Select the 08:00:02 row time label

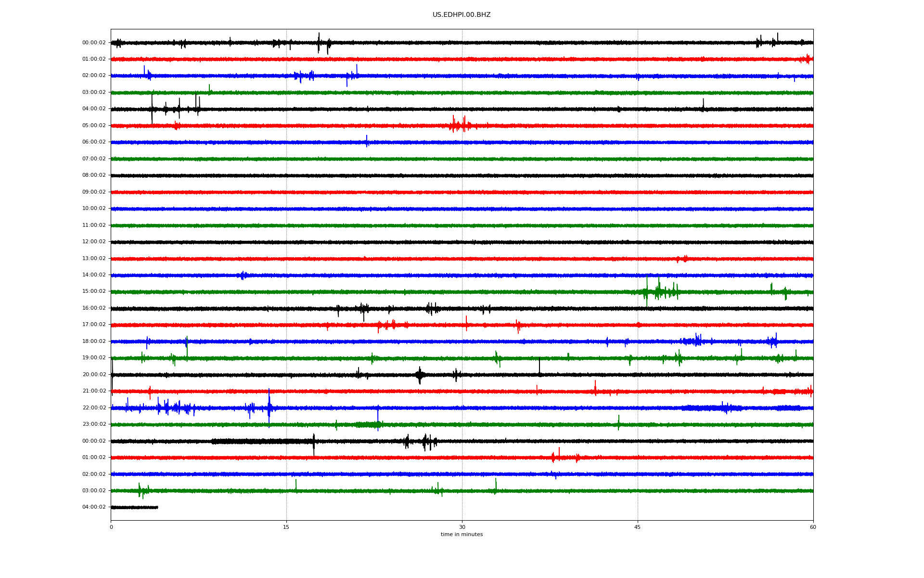[x=94, y=175]
